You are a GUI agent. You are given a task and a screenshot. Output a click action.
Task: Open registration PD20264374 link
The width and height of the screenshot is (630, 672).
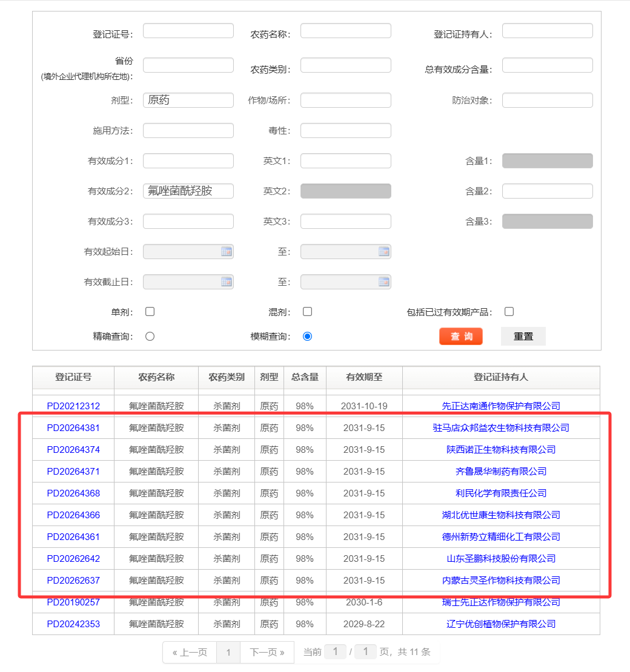click(x=73, y=450)
